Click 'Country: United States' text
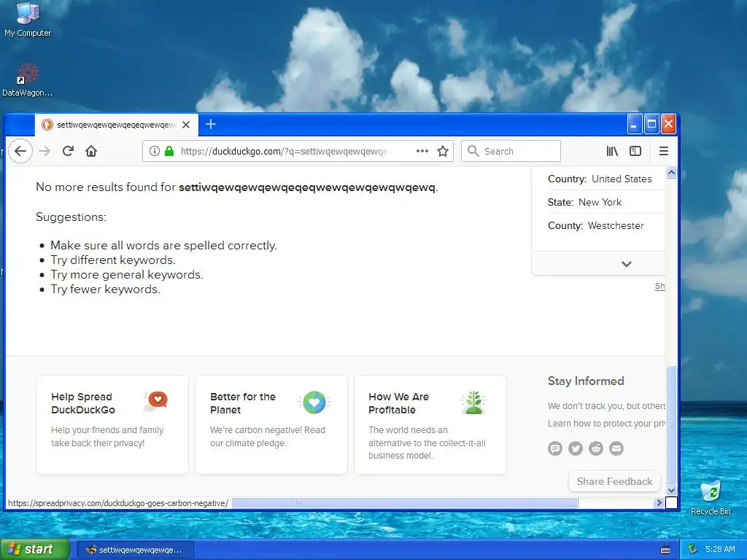Image resolution: width=747 pixels, height=560 pixels. [x=600, y=179]
